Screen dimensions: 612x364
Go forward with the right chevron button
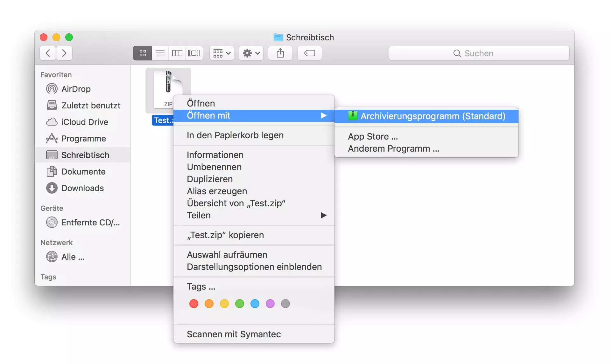pos(64,53)
